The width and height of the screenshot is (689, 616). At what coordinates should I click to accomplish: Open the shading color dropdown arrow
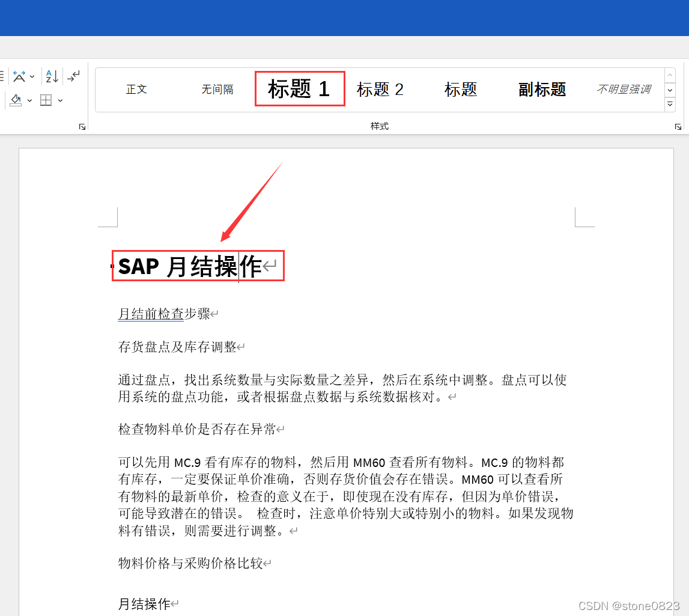point(29,101)
